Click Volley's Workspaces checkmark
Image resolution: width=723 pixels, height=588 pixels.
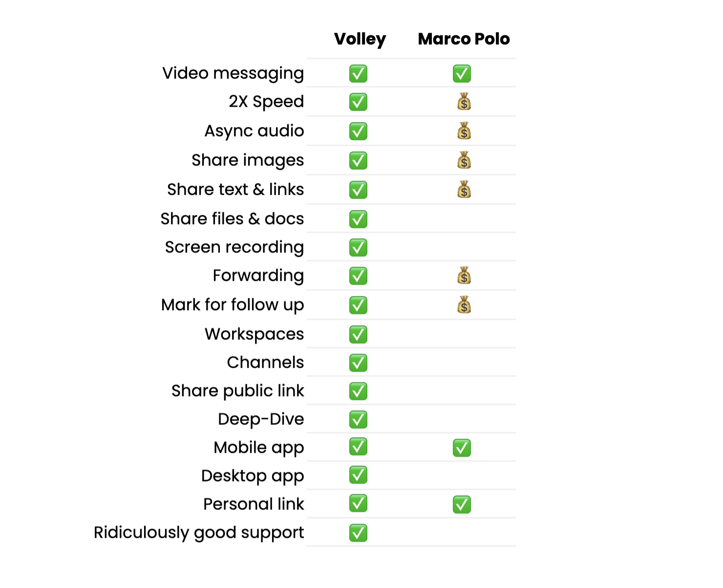tap(358, 335)
